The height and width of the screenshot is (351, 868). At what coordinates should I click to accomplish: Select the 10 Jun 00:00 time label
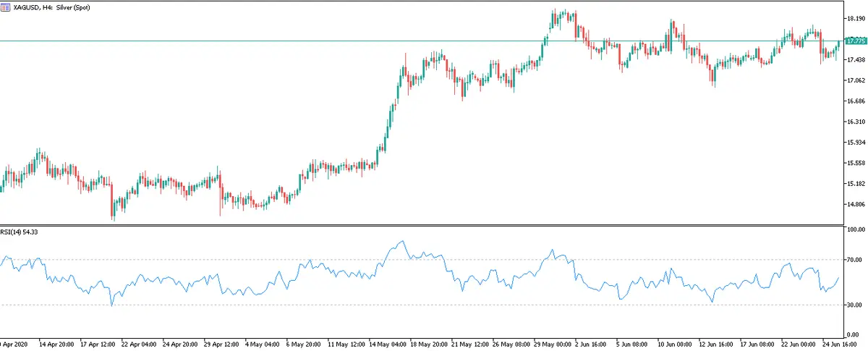[x=676, y=344]
